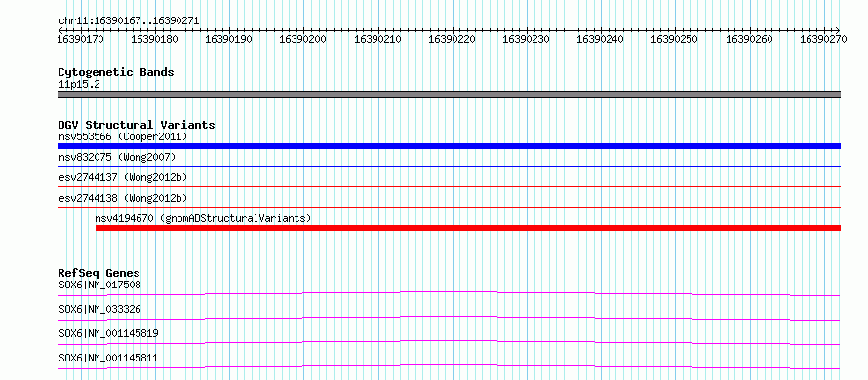Image resolution: width=868 pixels, height=380 pixels.
Task: Click ruler position 16390180
Action: [x=155, y=39]
